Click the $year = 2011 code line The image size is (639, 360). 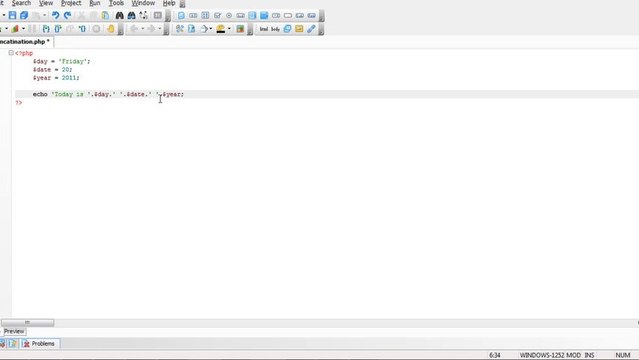[x=56, y=77]
